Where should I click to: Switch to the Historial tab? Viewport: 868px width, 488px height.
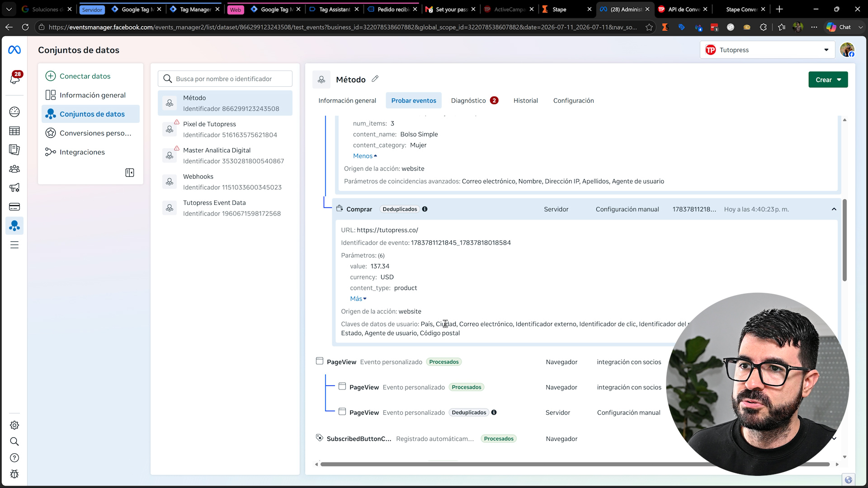(x=525, y=100)
